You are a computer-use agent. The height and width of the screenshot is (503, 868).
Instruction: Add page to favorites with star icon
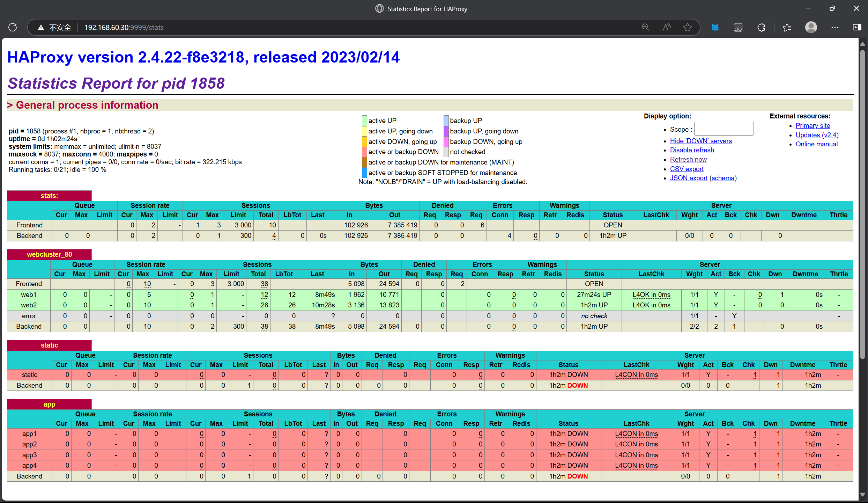688,27
